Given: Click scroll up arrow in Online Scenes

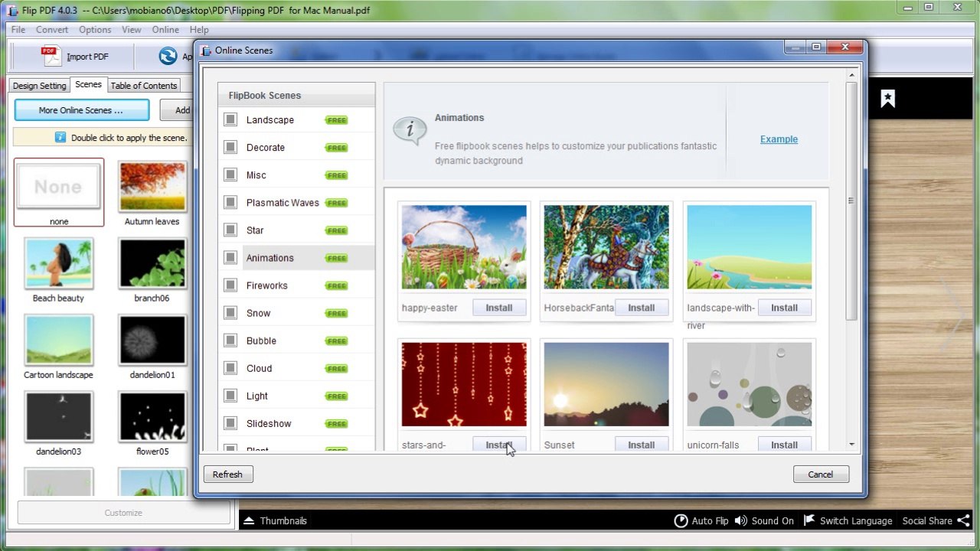Looking at the screenshot, I should click(851, 75).
